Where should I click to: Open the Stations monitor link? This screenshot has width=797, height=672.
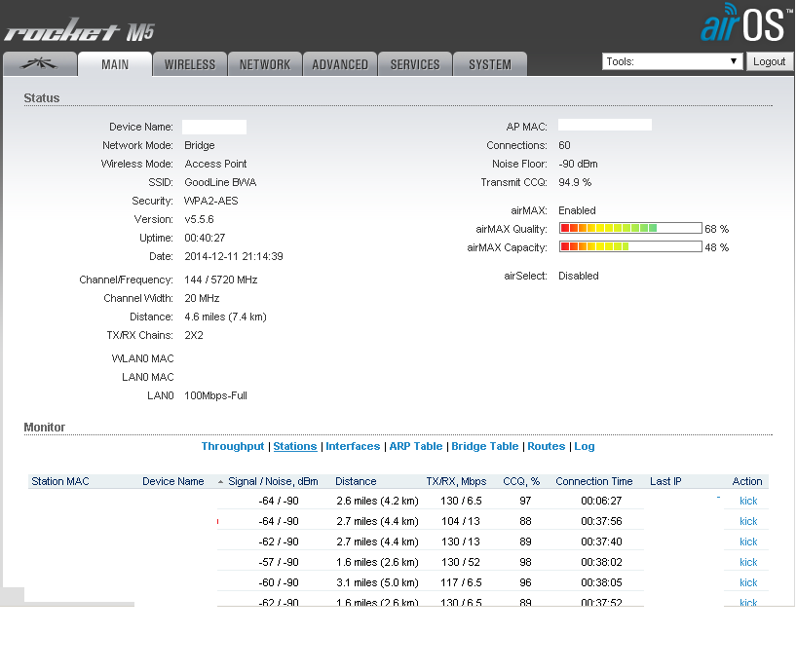coord(295,446)
